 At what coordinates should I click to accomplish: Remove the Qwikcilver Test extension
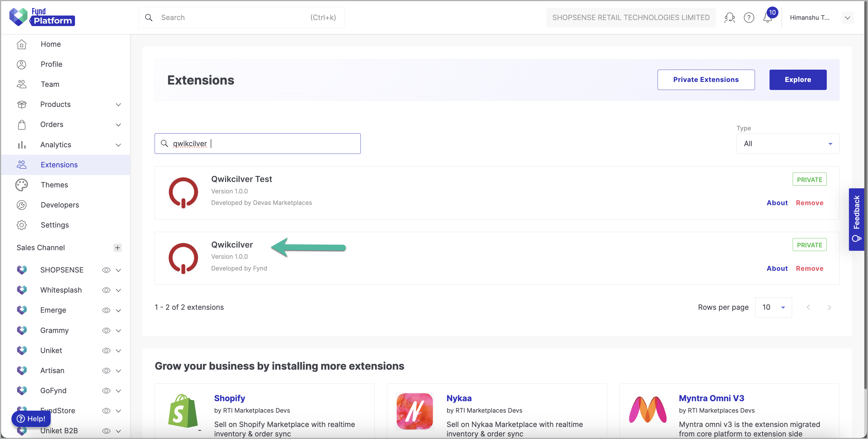[x=809, y=203]
